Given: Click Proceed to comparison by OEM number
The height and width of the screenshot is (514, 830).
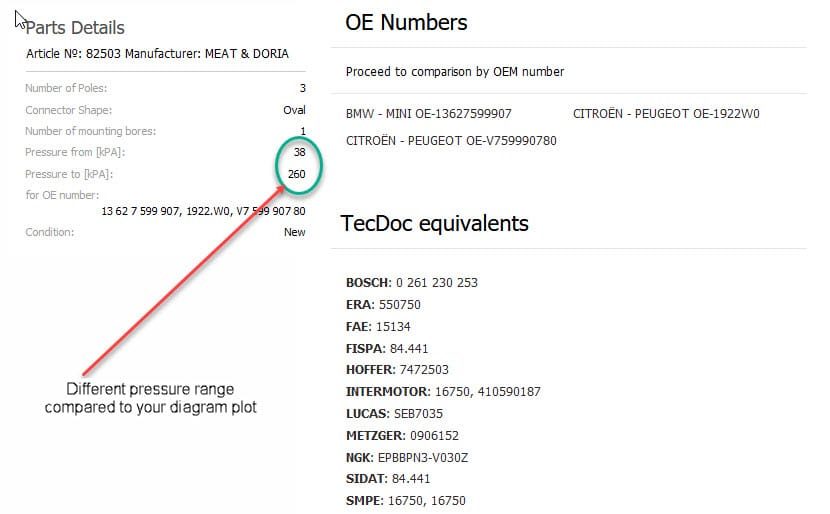Looking at the screenshot, I should click(x=455, y=71).
